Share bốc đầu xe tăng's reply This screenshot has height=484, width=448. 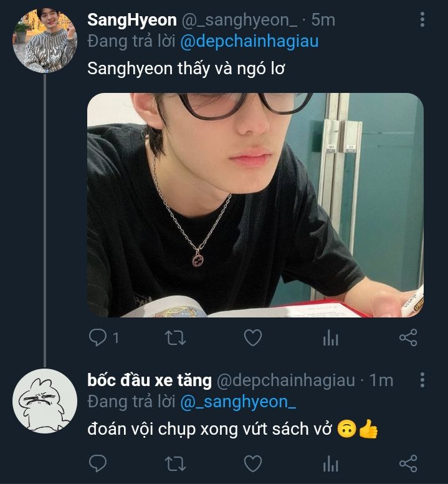pyautogui.click(x=407, y=463)
